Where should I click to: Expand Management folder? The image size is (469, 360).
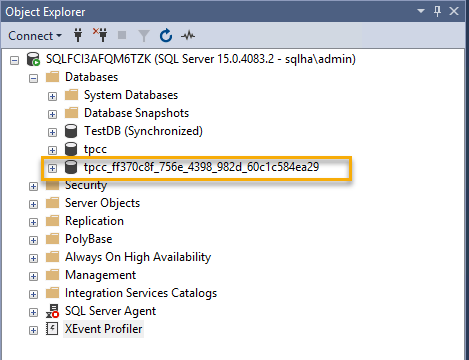click(33, 276)
